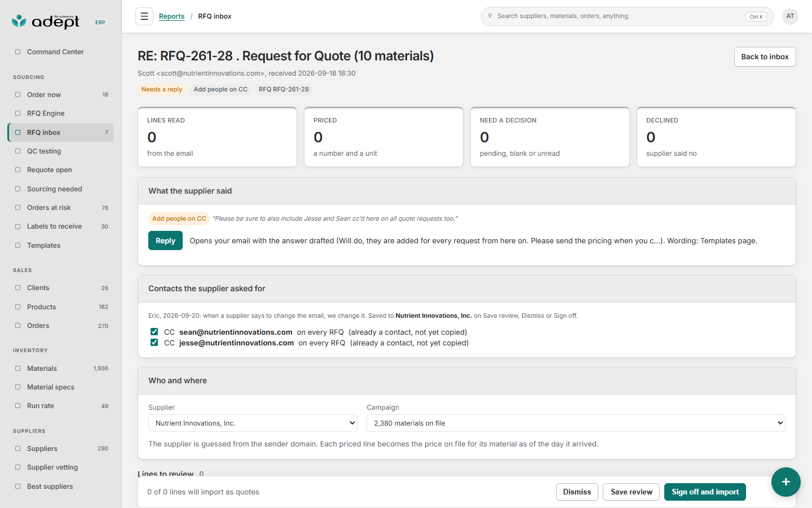Click the Orders at risk sidebar icon
This screenshot has height=508, width=812.
[x=17, y=208]
